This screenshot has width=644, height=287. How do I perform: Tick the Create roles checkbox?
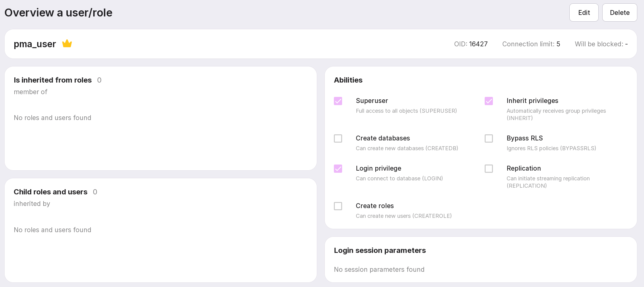[x=338, y=206]
